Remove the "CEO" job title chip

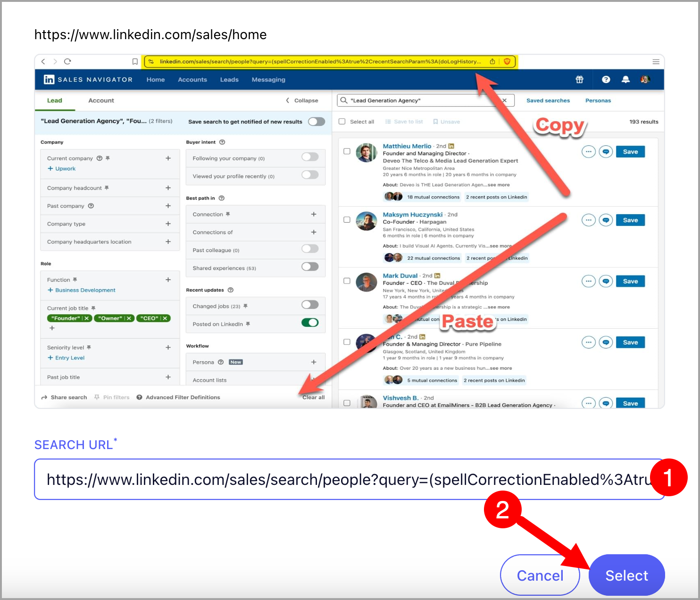click(x=165, y=318)
